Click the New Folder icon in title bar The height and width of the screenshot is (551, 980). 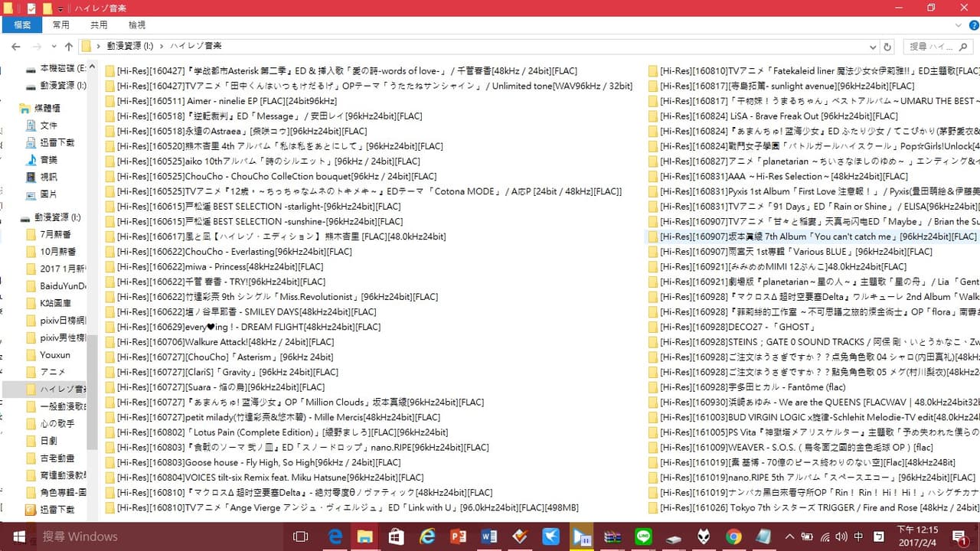[47, 8]
